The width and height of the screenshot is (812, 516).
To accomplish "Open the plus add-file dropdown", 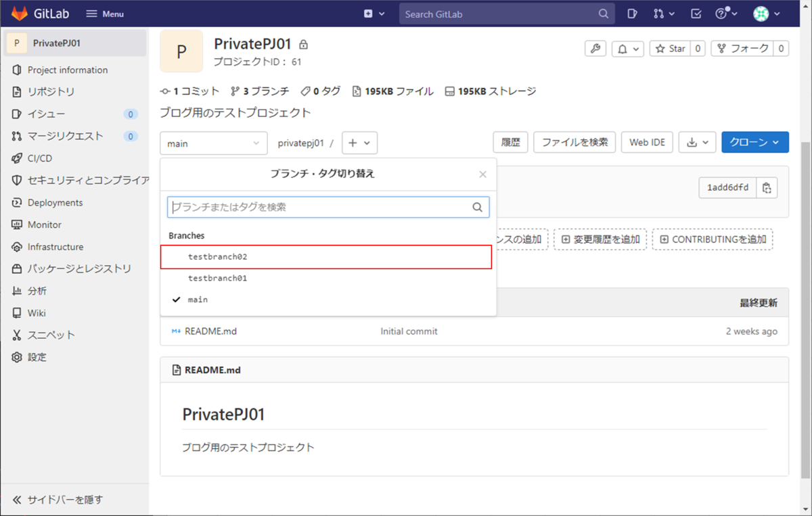I will (x=359, y=143).
